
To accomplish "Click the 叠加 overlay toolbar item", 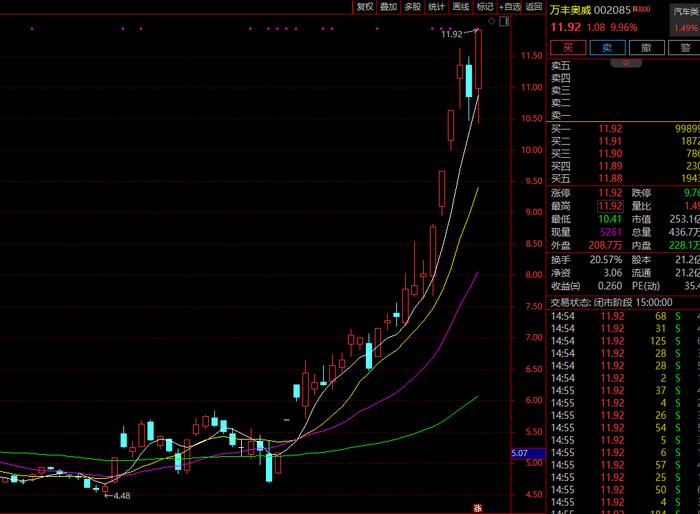I will point(388,7).
